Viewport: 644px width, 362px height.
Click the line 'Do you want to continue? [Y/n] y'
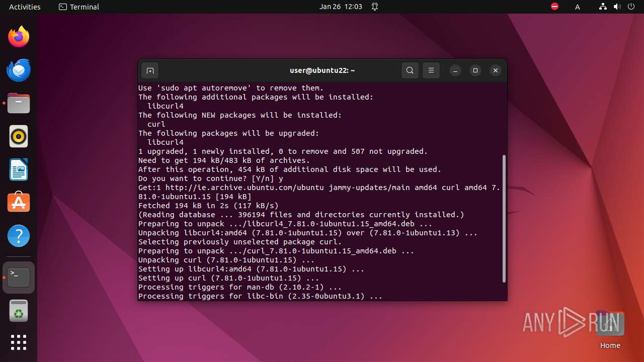(x=211, y=178)
